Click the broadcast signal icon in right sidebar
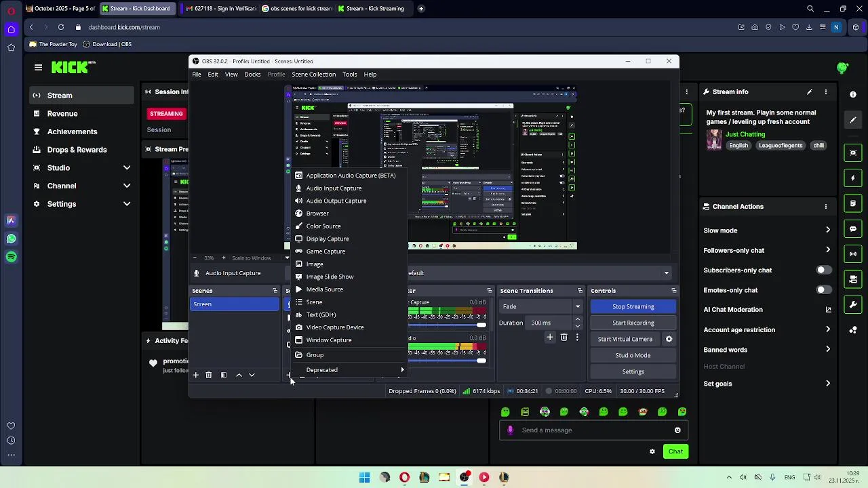Screen dimensions: 868x488 click(853, 254)
